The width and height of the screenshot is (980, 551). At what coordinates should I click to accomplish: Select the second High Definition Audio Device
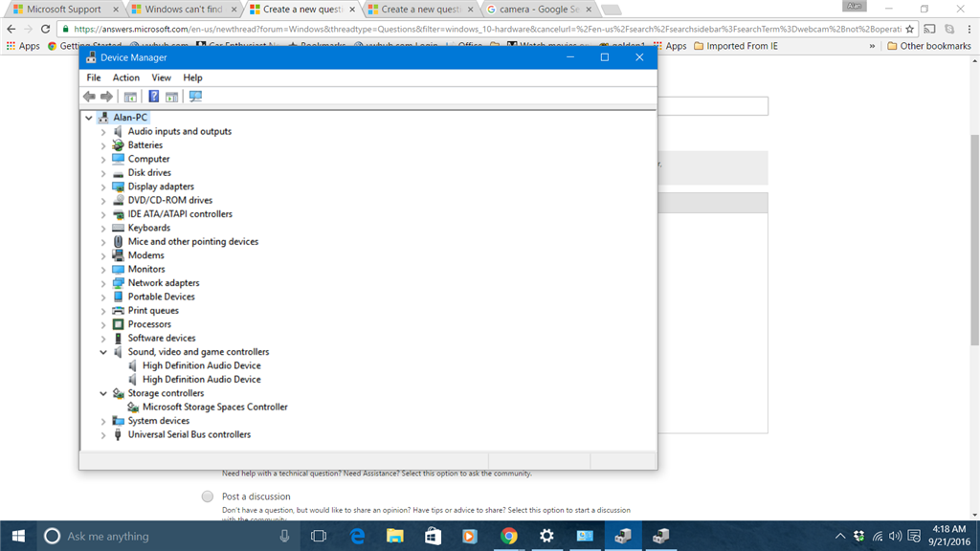(201, 379)
